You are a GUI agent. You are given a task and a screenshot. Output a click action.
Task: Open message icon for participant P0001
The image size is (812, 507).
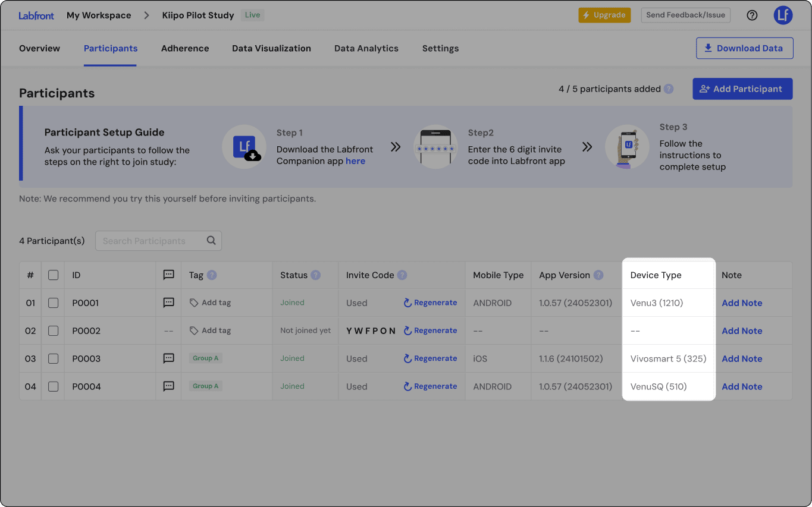point(168,303)
